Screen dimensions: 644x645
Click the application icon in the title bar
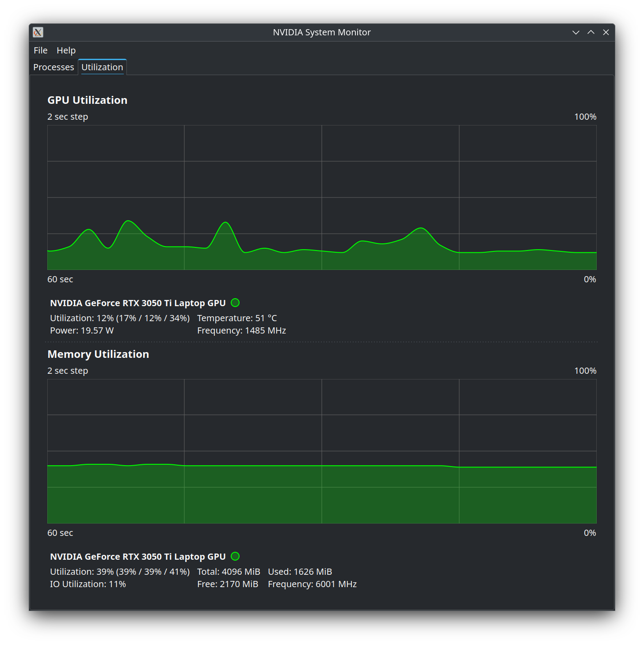coord(38,32)
